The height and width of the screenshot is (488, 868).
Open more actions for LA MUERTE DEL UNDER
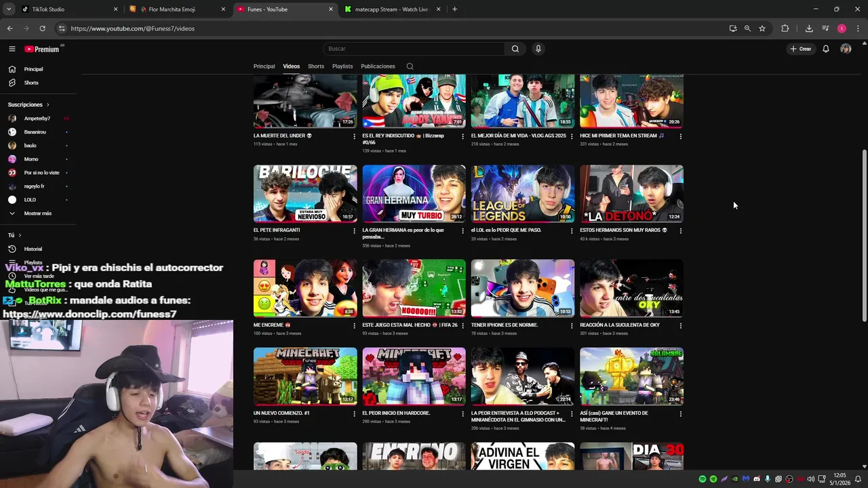tap(354, 136)
